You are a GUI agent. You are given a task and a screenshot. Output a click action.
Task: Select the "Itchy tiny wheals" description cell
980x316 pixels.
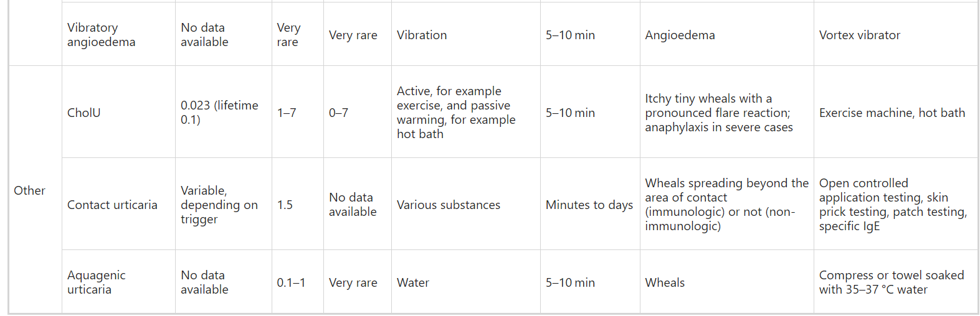[x=718, y=113]
